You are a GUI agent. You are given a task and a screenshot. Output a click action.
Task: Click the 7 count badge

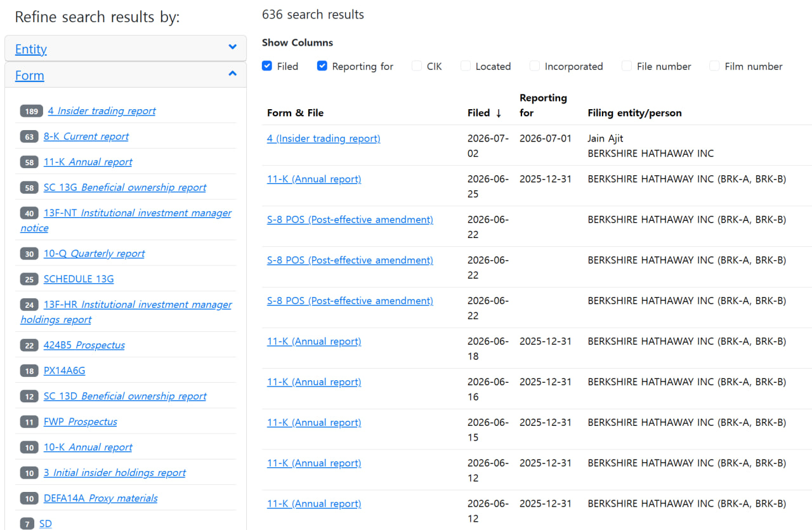coord(27,524)
